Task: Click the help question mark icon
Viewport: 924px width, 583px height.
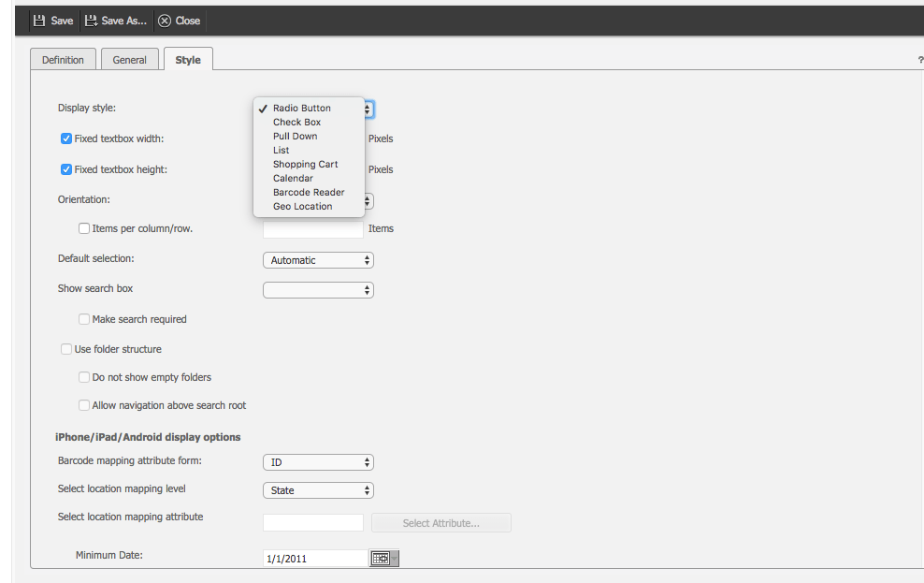Action: click(920, 60)
